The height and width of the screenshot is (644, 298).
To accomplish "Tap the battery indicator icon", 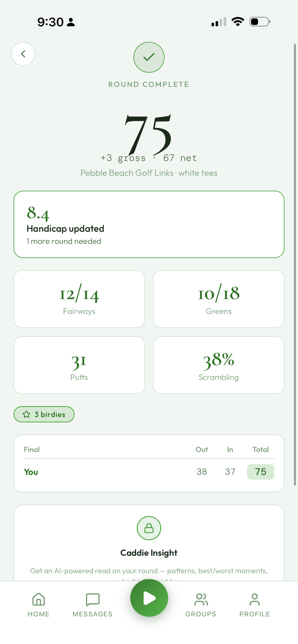I will click(260, 22).
